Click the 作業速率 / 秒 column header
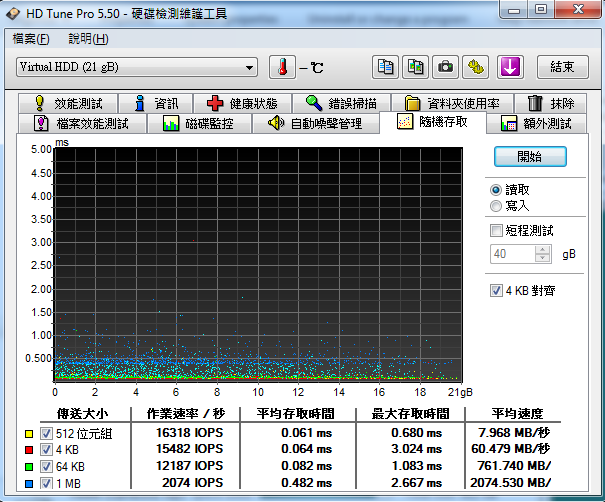605x502 pixels. point(186,414)
